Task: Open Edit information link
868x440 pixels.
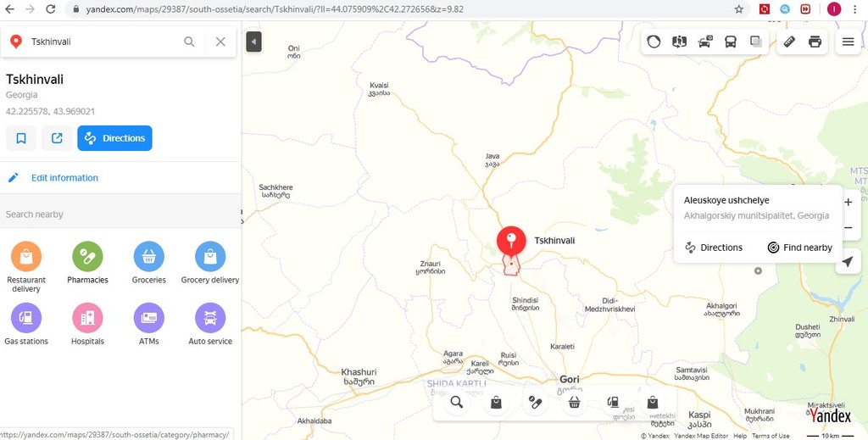Action: point(64,178)
